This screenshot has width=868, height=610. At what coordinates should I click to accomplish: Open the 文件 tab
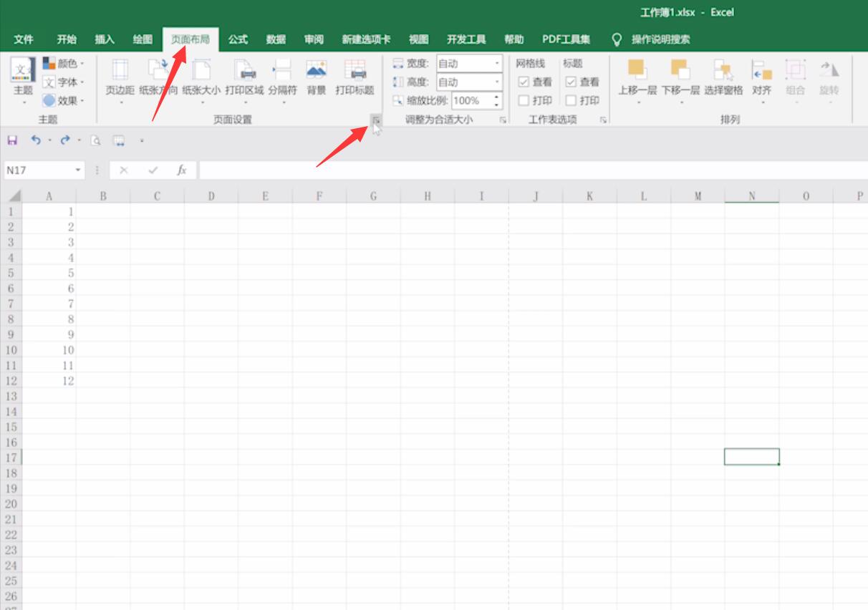24,39
